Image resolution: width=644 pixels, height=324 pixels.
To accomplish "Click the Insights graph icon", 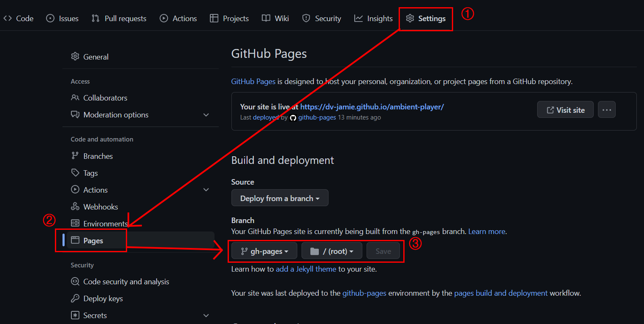I will point(359,18).
